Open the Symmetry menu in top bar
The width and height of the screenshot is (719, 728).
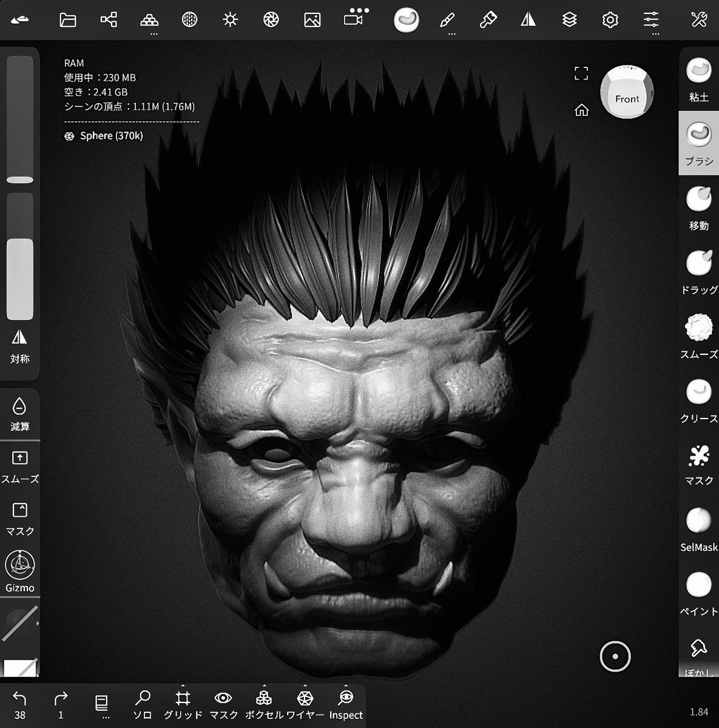pos(528,20)
